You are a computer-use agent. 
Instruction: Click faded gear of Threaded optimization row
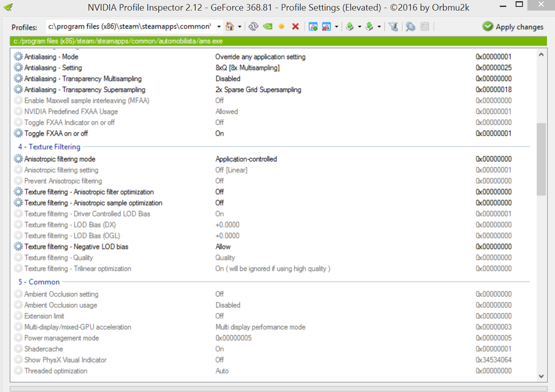click(18, 370)
